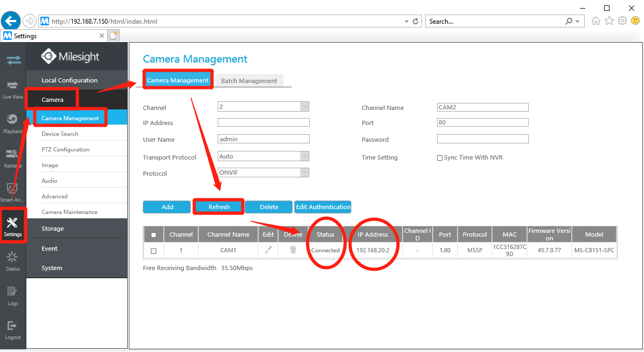Toggle the select-all checkbox in table header
The height and width of the screenshot is (352, 644).
click(x=154, y=235)
